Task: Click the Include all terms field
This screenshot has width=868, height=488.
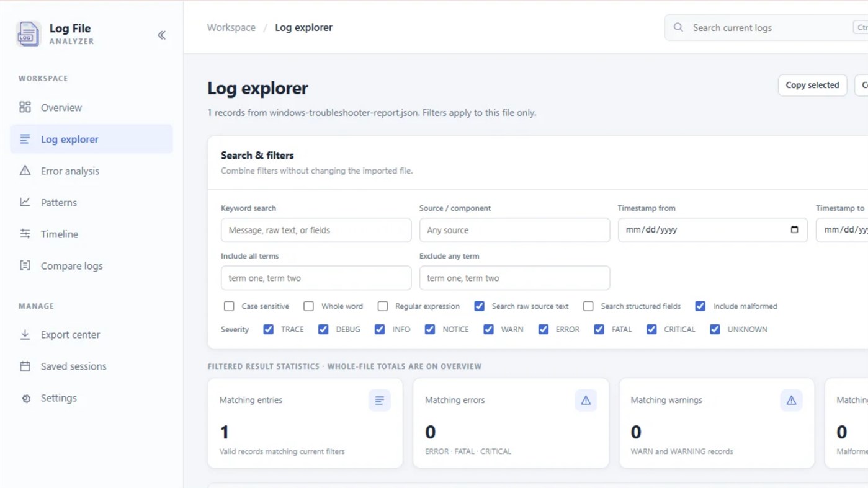Action: pyautogui.click(x=316, y=278)
